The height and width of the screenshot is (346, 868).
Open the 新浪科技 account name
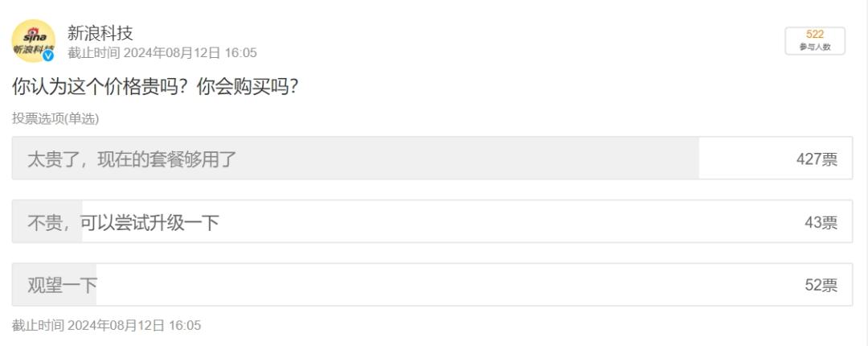pyautogui.click(x=100, y=33)
